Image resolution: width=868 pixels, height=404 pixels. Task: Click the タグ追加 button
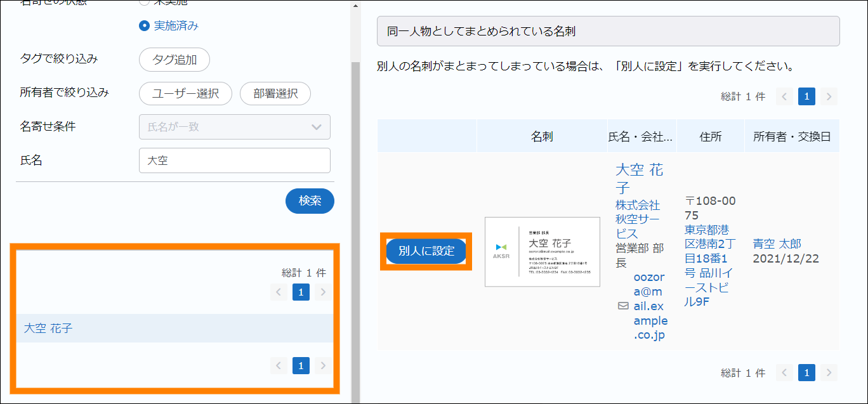174,60
